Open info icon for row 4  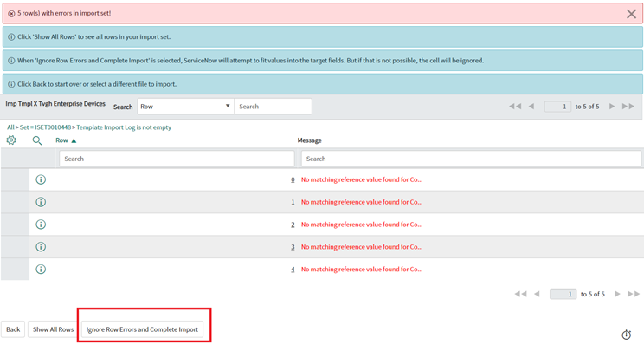[41, 269]
